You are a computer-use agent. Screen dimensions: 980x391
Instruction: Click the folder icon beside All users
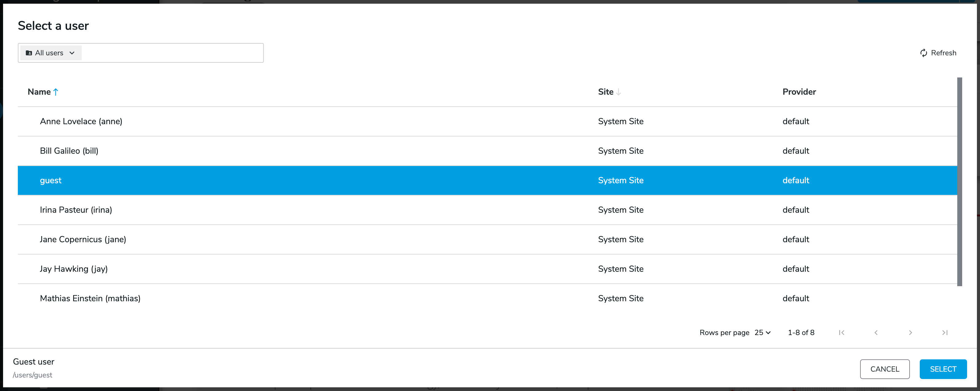click(x=29, y=53)
